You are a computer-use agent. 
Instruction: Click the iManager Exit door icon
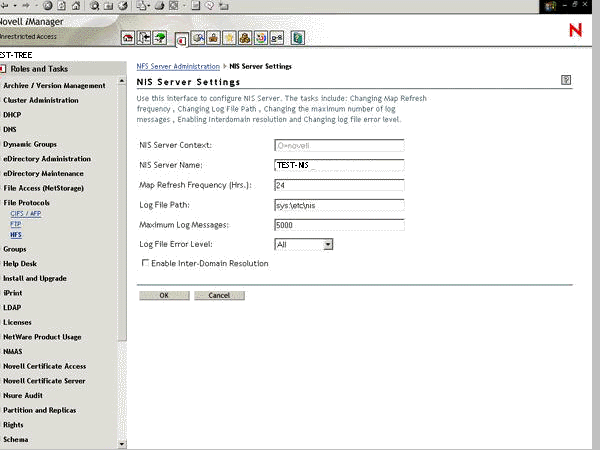pyautogui.click(x=144, y=38)
